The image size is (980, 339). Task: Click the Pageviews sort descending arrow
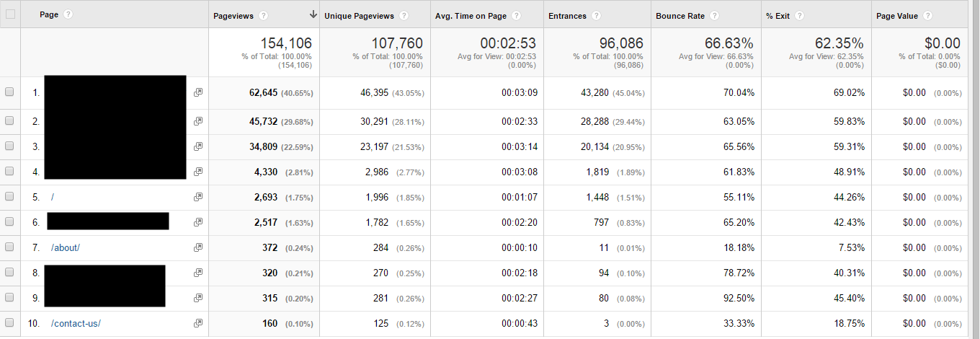tap(313, 15)
